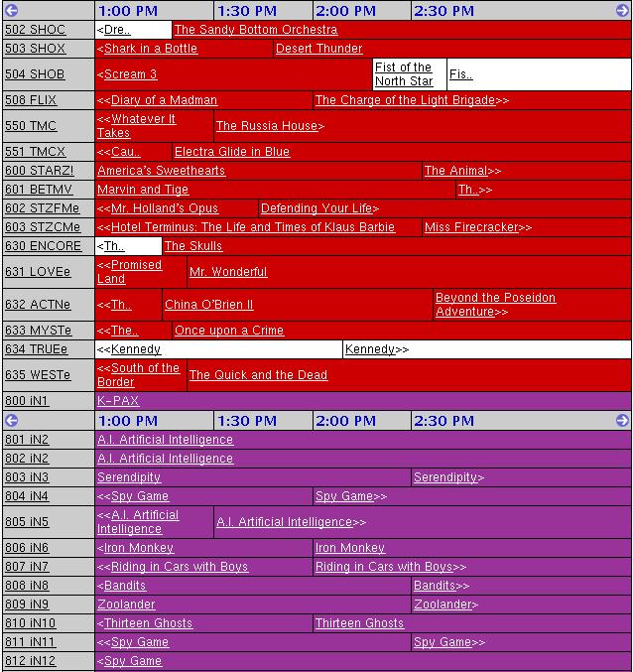Select Electra Glide in Blue
This screenshot has width=633, height=672.
(x=232, y=151)
